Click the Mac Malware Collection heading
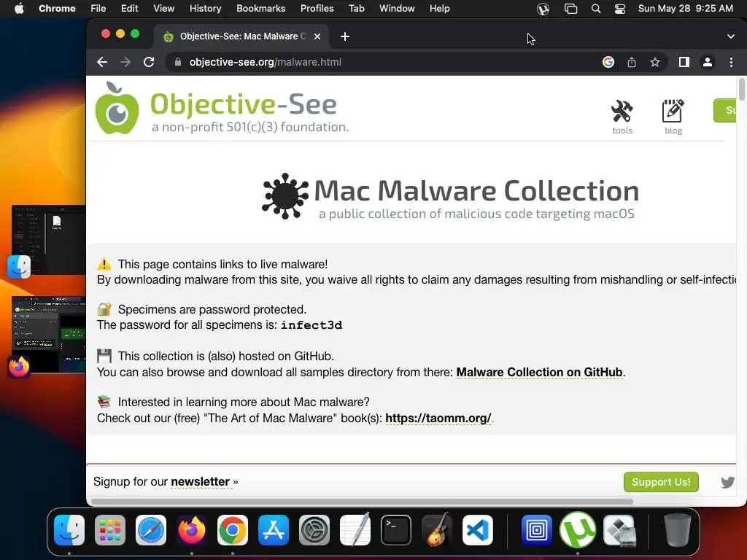 (476, 191)
